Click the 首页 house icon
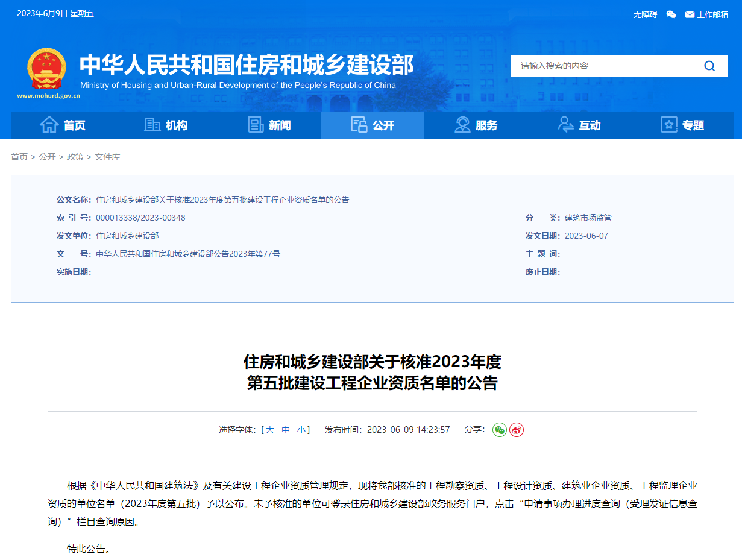 [x=49, y=125]
